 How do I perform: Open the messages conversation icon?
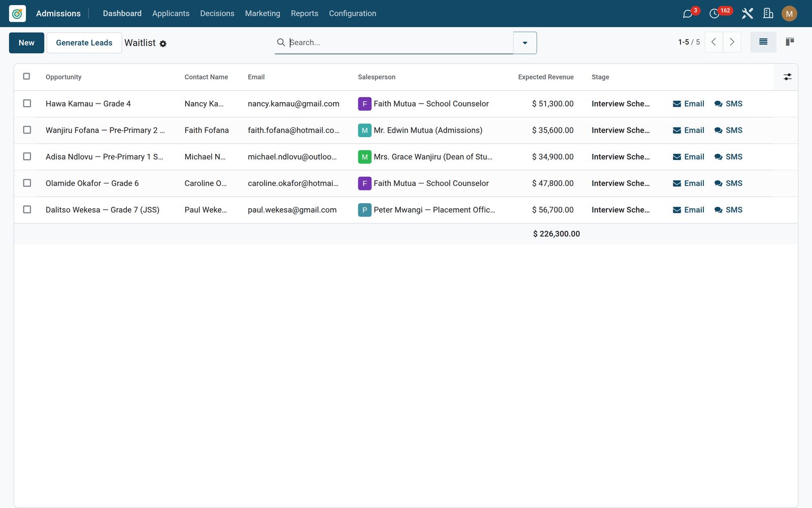688,14
